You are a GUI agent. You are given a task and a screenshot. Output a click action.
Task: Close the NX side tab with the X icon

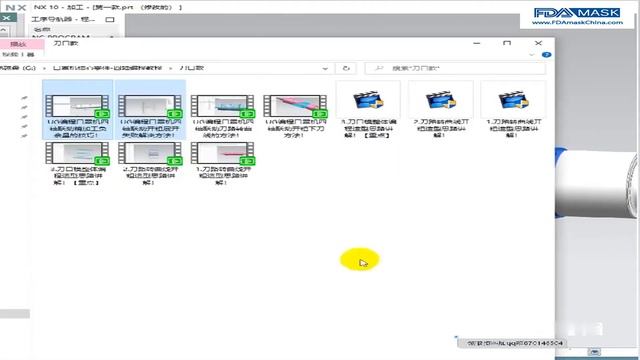coord(7,18)
